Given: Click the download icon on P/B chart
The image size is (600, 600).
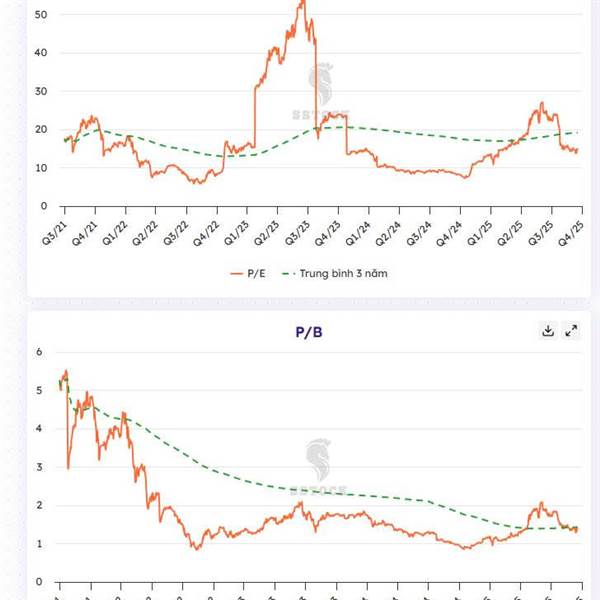Looking at the screenshot, I should [548, 331].
